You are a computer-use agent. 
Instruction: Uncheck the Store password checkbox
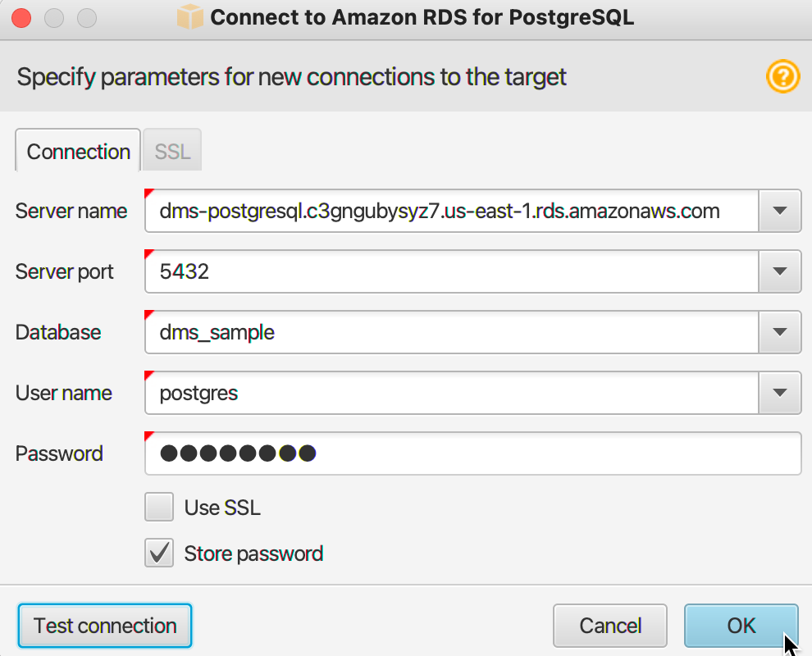[x=159, y=553]
